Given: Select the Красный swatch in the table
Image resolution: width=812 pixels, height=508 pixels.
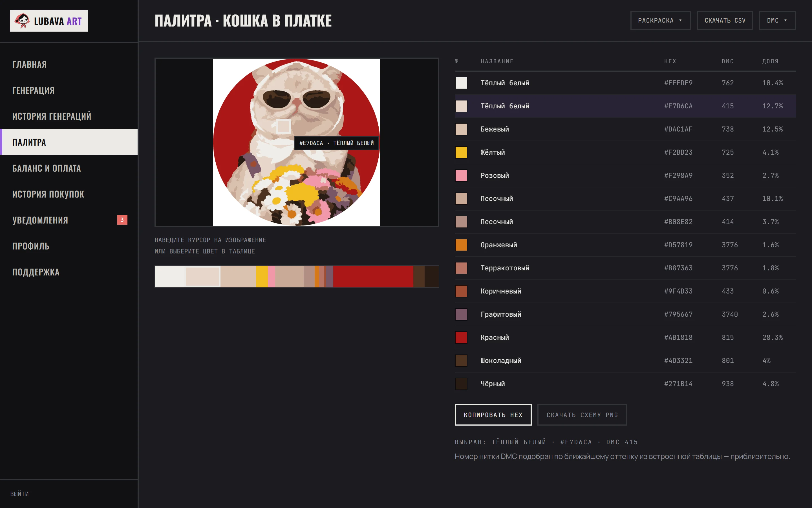Looking at the screenshot, I should point(461,337).
